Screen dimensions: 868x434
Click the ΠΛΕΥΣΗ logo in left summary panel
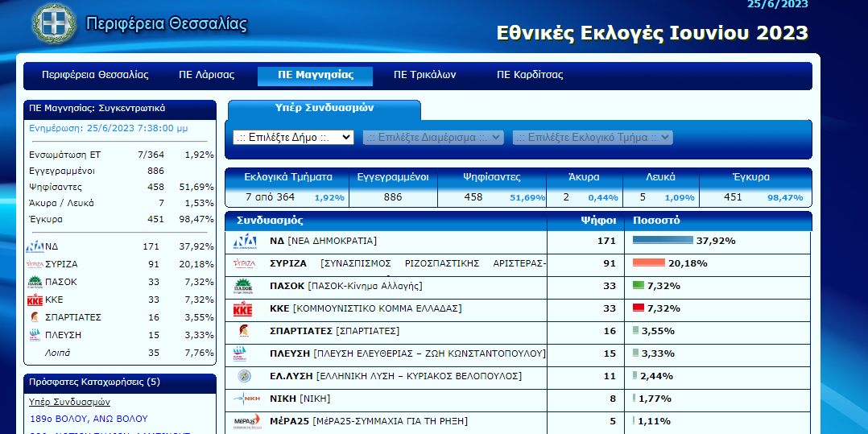coord(35,335)
